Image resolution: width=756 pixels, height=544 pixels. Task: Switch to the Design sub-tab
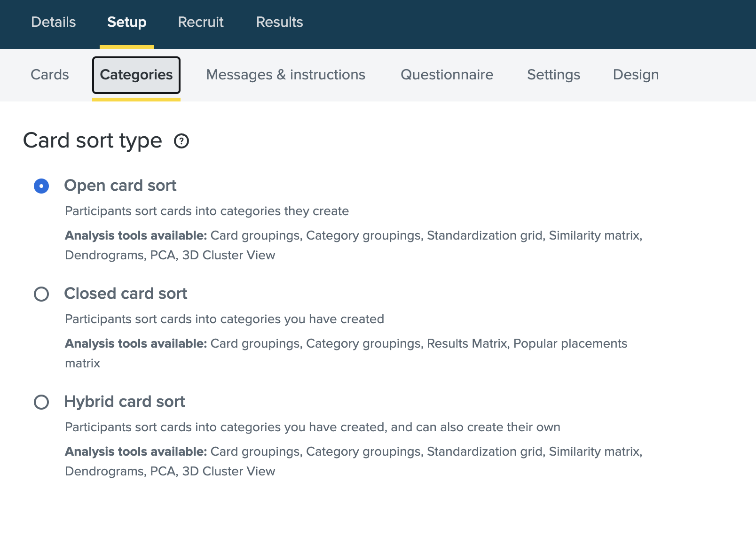point(636,75)
